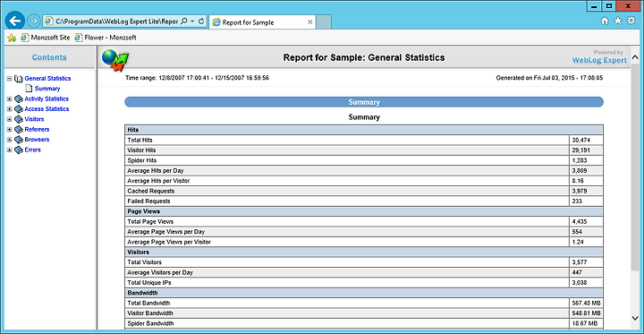
Task: Select the Spider Hits value 1,283
Action: (x=580, y=160)
